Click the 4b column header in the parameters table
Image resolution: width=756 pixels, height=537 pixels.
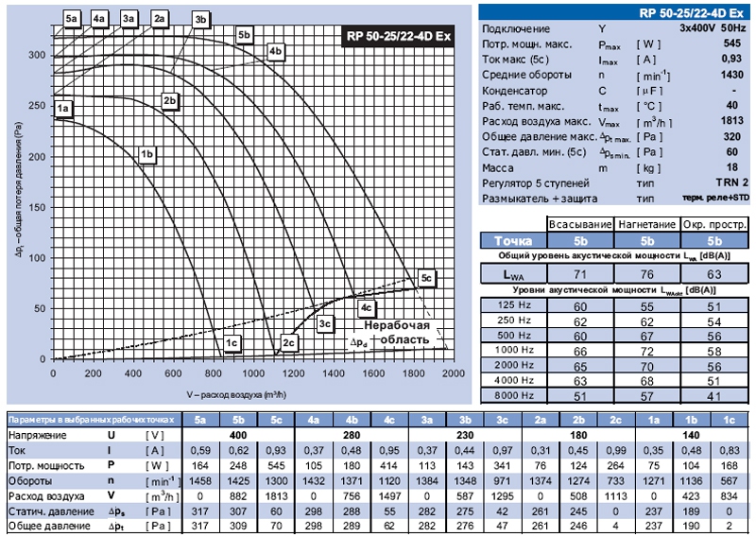351,420
